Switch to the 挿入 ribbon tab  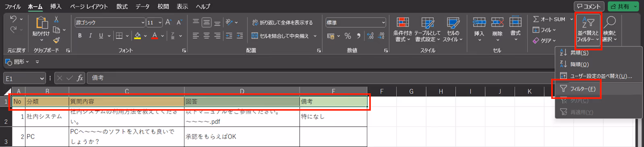point(56,6)
